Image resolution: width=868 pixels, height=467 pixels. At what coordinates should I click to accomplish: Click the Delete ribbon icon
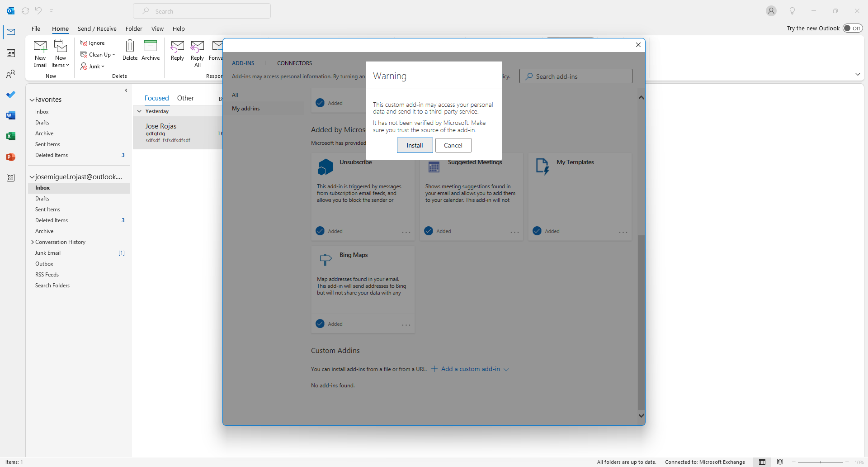click(130, 50)
